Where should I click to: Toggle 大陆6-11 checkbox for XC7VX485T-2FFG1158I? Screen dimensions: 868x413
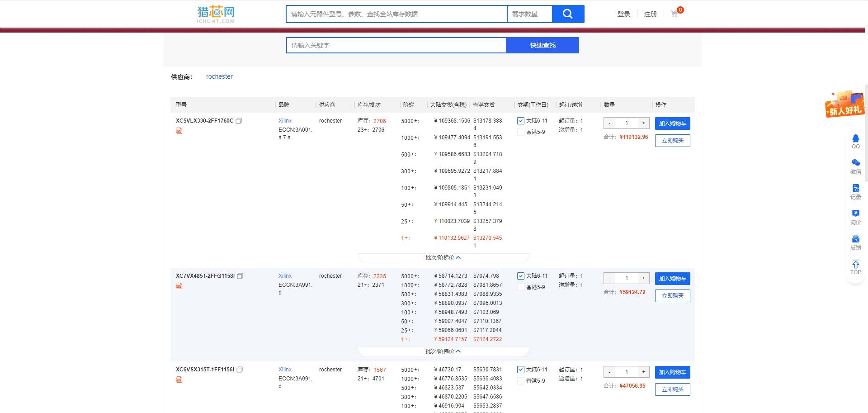(x=521, y=276)
